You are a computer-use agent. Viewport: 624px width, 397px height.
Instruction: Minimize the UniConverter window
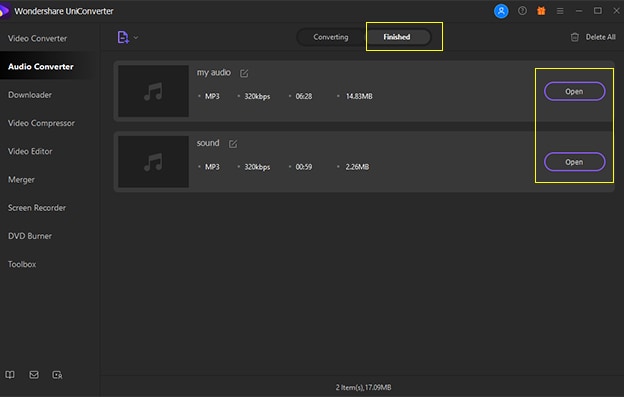[x=579, y=11]
